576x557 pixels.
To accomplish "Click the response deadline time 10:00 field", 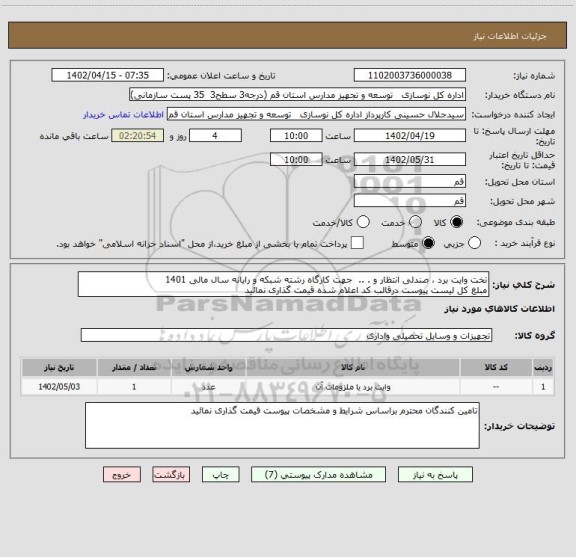I will 296,136.
